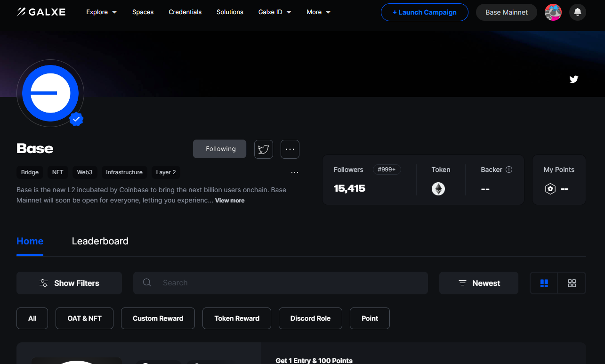The width and height of the screenshot is (605, 364).
Task: Click View more in description
Action: 230,201
